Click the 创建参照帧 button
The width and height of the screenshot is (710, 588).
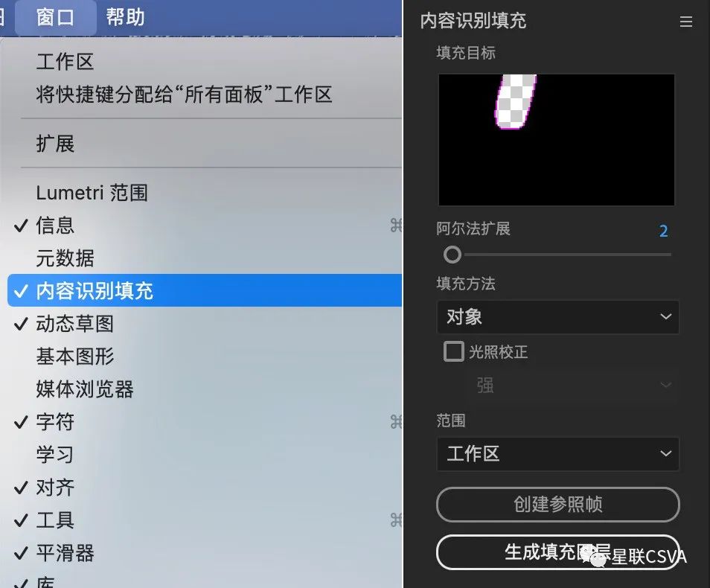[558, 504]
